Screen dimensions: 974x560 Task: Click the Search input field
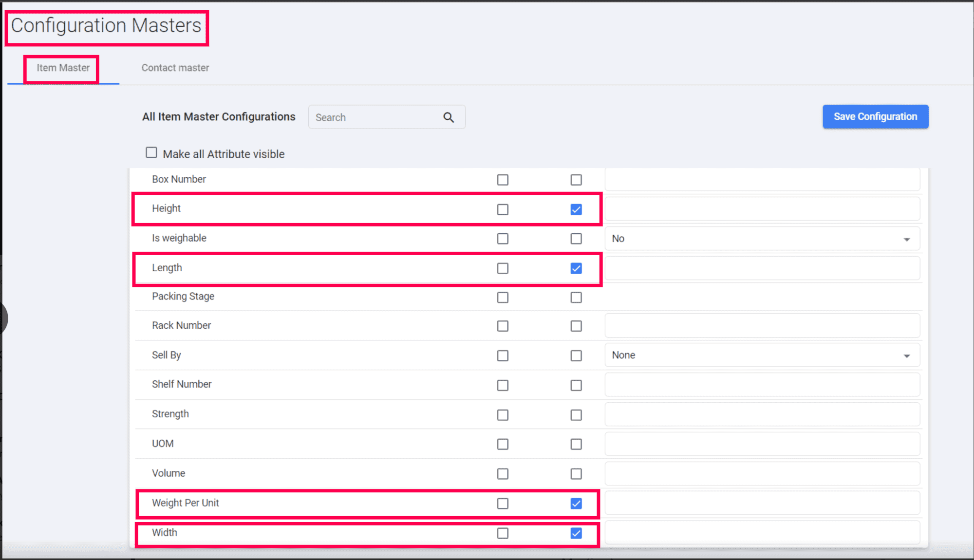[x=375, y=117]
